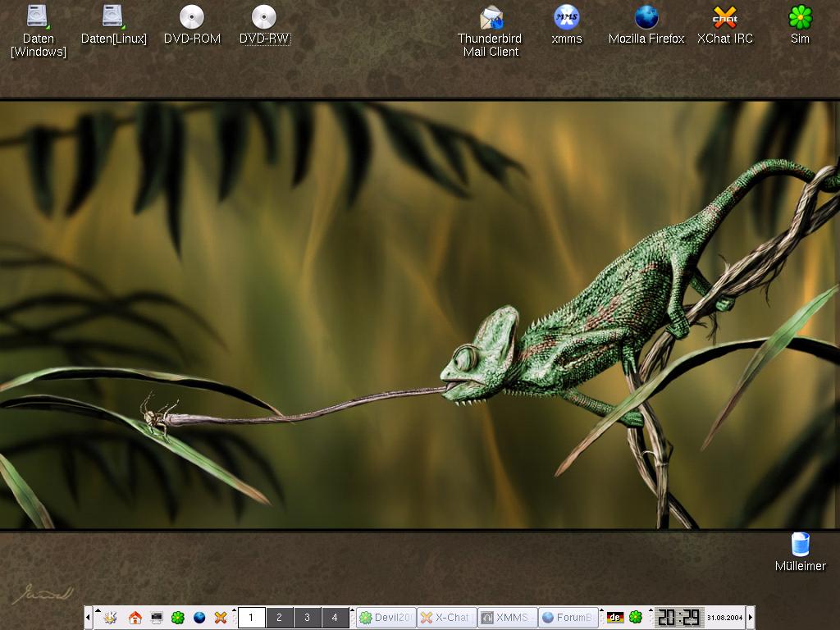Open the Mülleimer trash icon
840x630 pixels.
click(800, 545)
